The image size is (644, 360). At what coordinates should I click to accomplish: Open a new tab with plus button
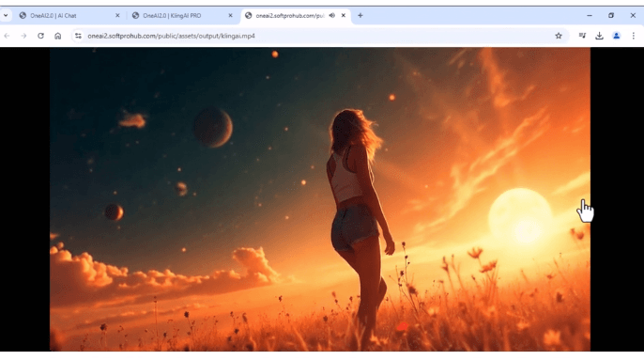[x=360, y=16]
